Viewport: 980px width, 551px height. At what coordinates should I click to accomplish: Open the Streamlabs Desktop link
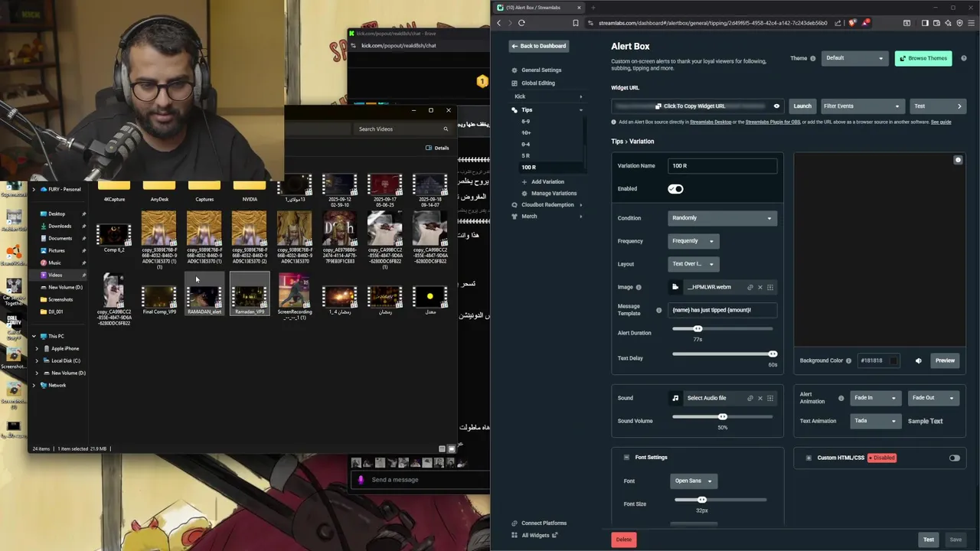click(x=710, y=122)
